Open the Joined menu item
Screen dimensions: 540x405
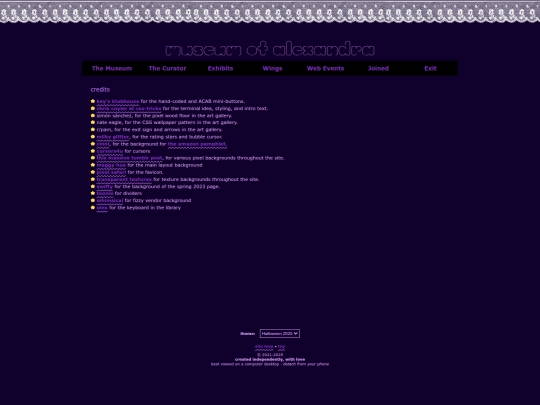[x=378, y=68]
